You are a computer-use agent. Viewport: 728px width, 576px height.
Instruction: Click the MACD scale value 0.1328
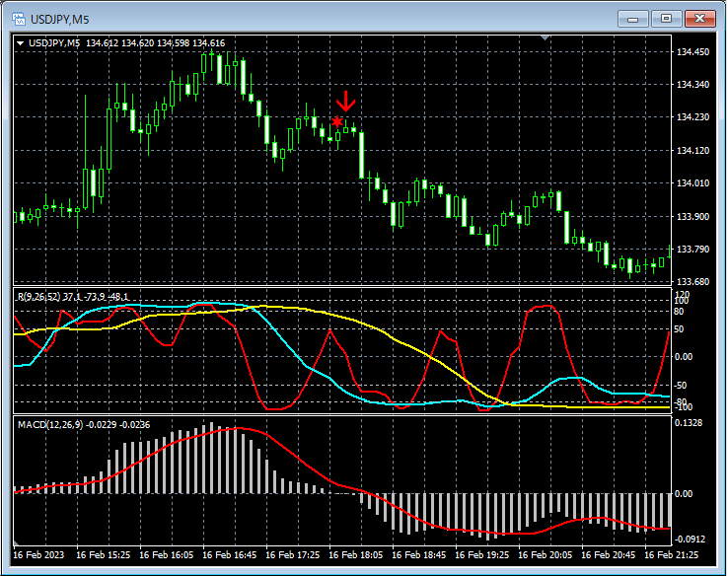689,423
